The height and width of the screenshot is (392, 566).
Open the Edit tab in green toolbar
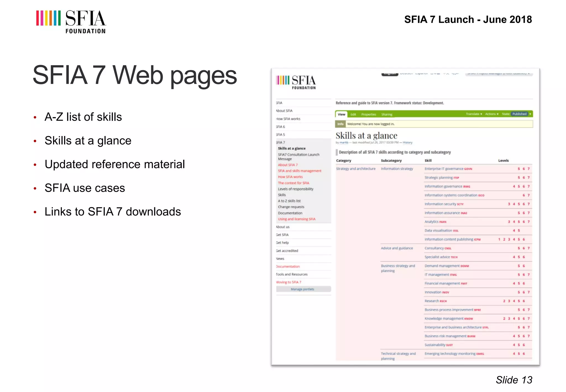click(x=353, y=114)
